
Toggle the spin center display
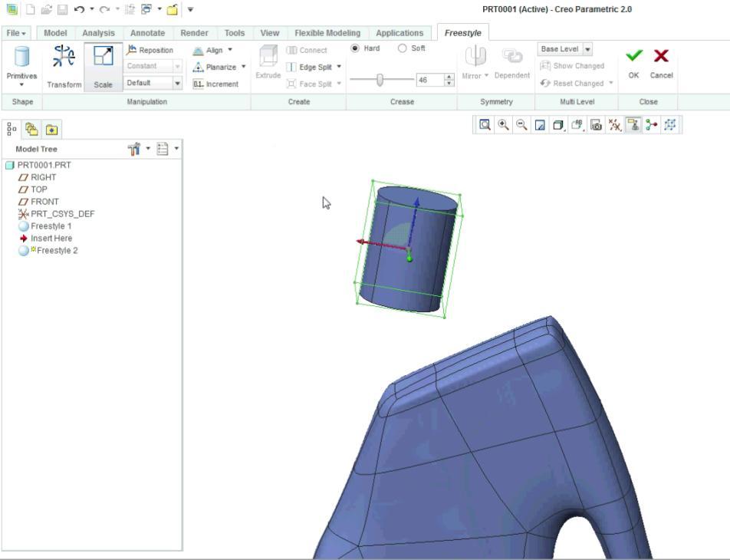652,125
